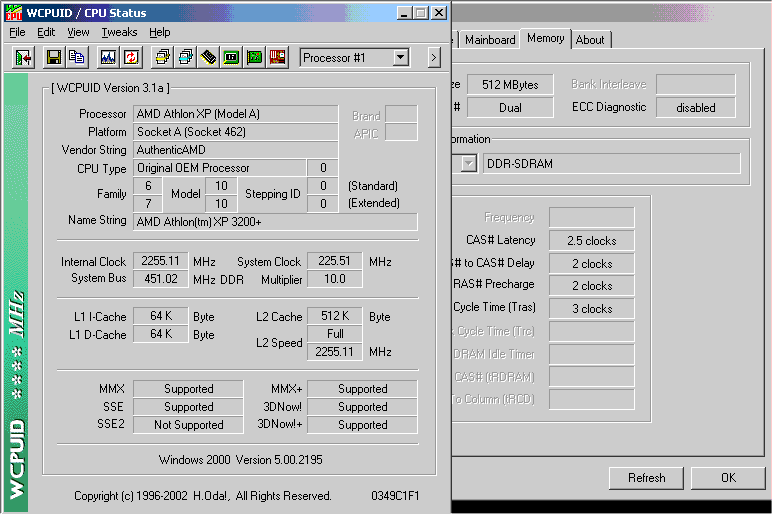Click the yellow-striped stacked windows icon
Image resolution: width=772 pixels, height=514 pixels.
point(163,58)
